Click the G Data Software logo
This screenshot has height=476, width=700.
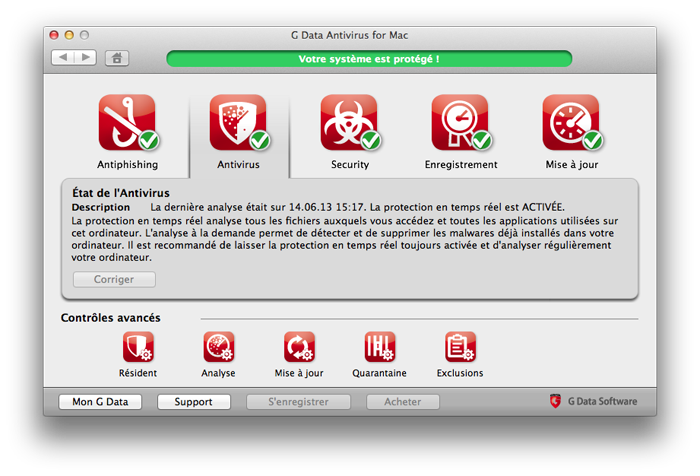[594, 401]
